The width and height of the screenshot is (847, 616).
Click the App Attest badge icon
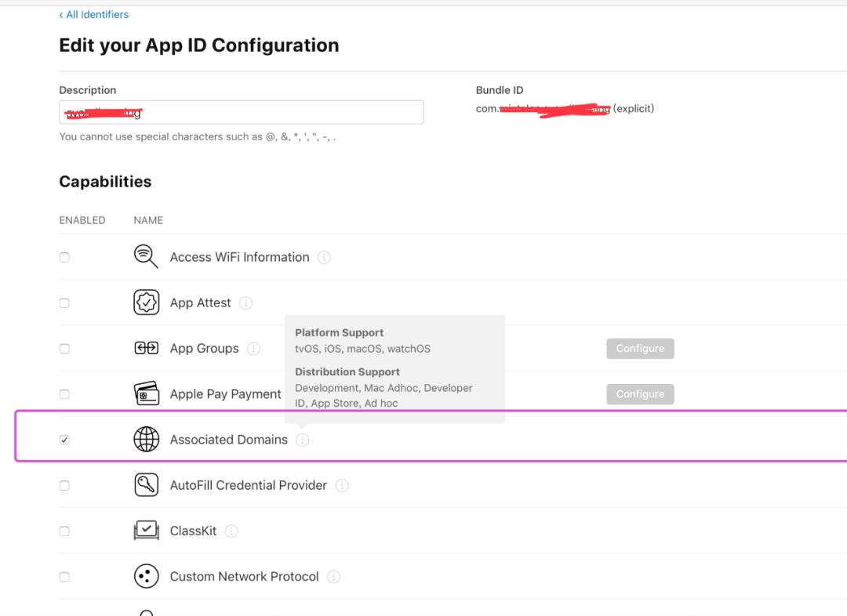pos(146,303)
